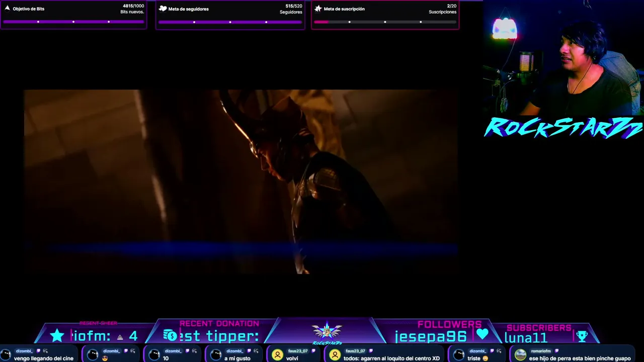
Task: Click the chat message 'volví'
Action: 292,358
